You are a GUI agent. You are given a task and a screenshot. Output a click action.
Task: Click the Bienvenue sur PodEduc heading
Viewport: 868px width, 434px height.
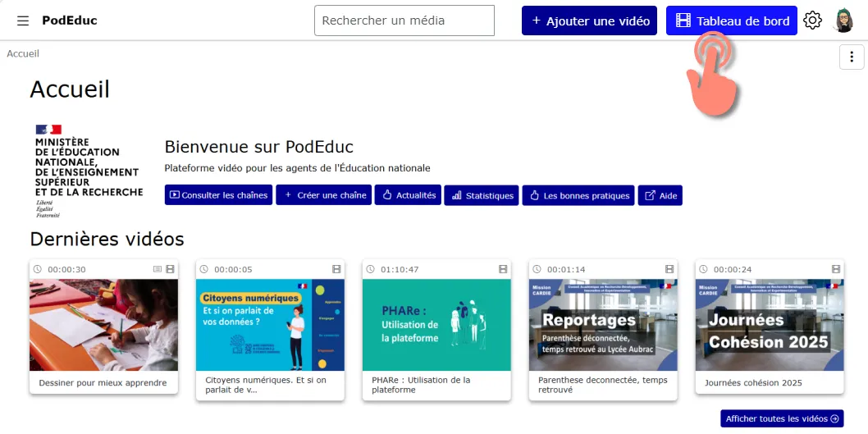pos(259,147)
